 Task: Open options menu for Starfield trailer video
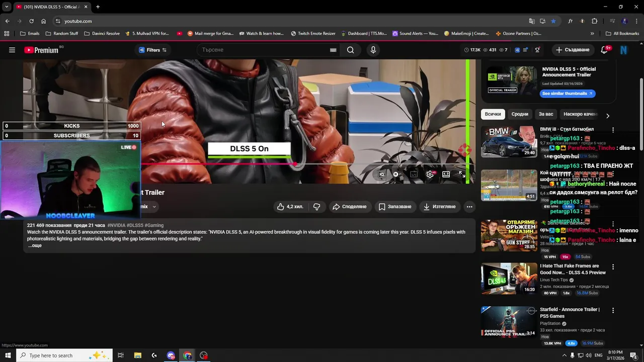click(613, 311)
